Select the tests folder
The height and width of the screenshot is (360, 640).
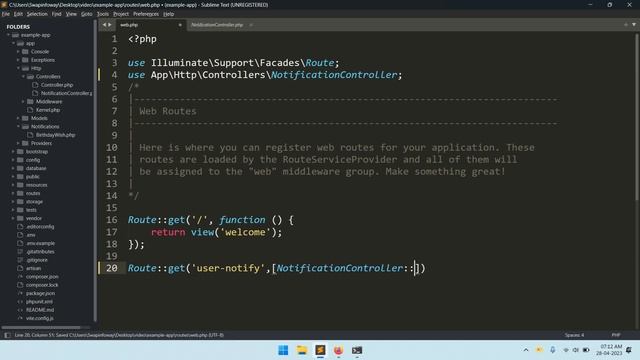pos(31,210)
